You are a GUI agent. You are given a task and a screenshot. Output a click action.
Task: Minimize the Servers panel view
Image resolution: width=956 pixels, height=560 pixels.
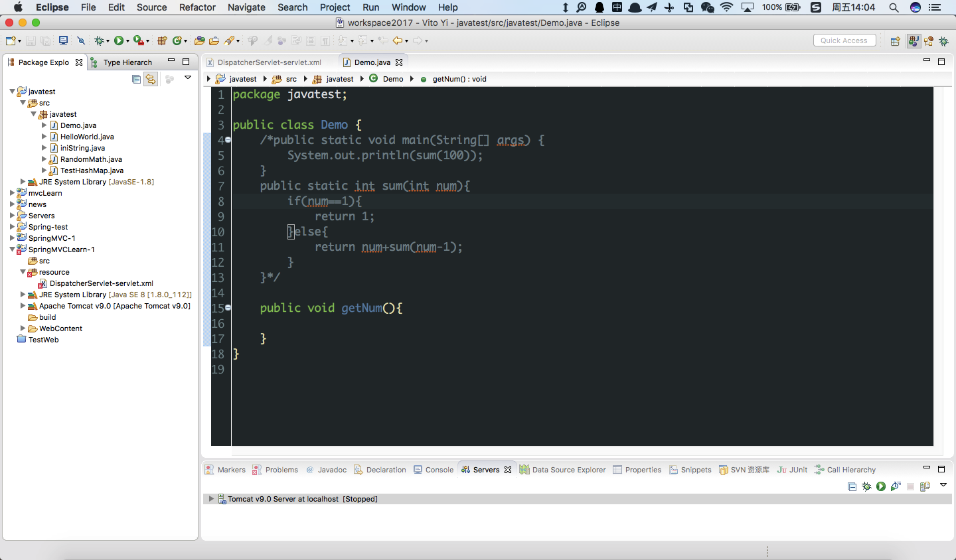click(x=927, y=468)
